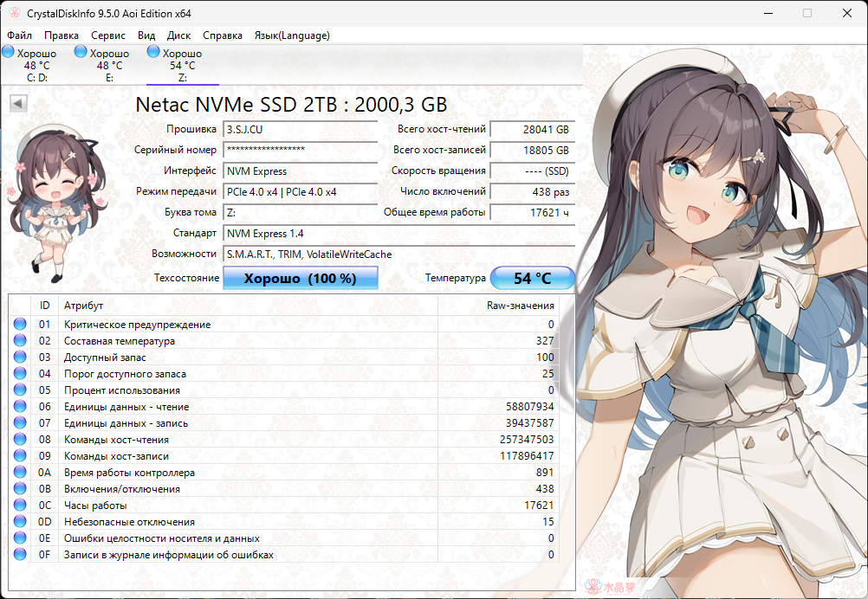The image size is (868, 599).
Task: Open the Сервис menu
Action: pyautogui.click(x=108, y=35)
